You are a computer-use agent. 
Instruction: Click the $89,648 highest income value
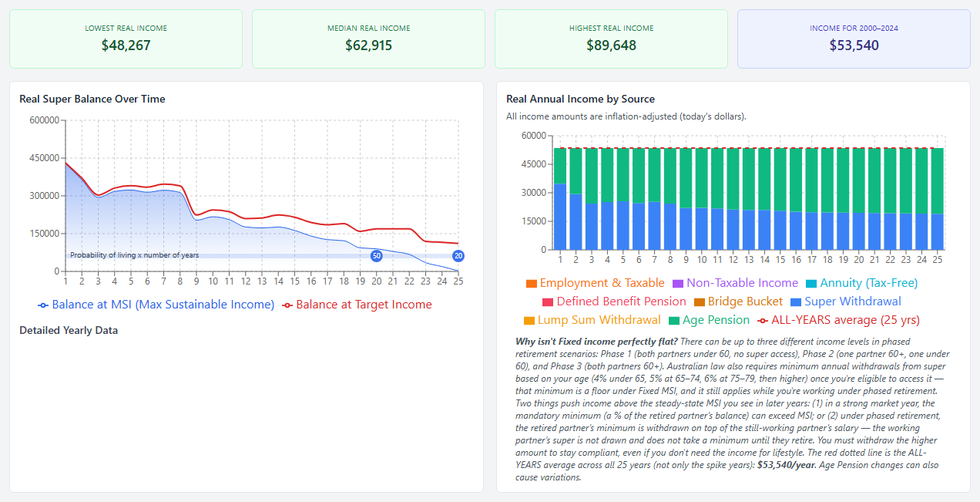pos(611,45)
